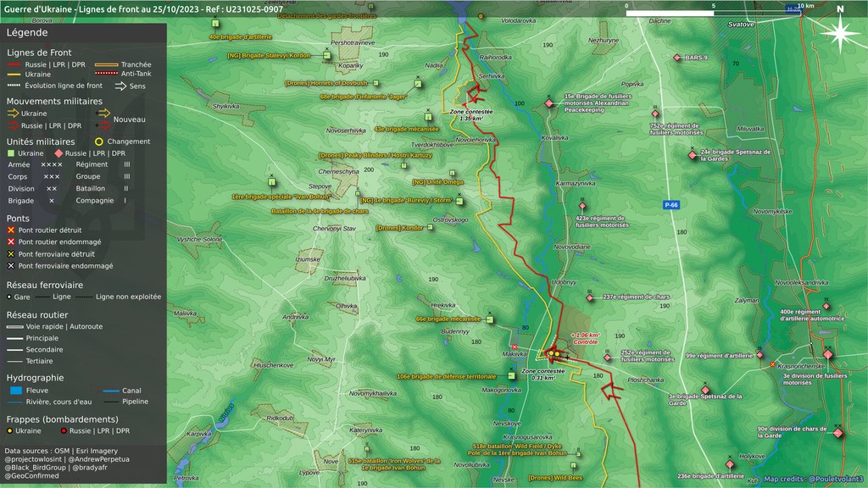Click the '43e brigade mécanisée' label

(406, 129)
